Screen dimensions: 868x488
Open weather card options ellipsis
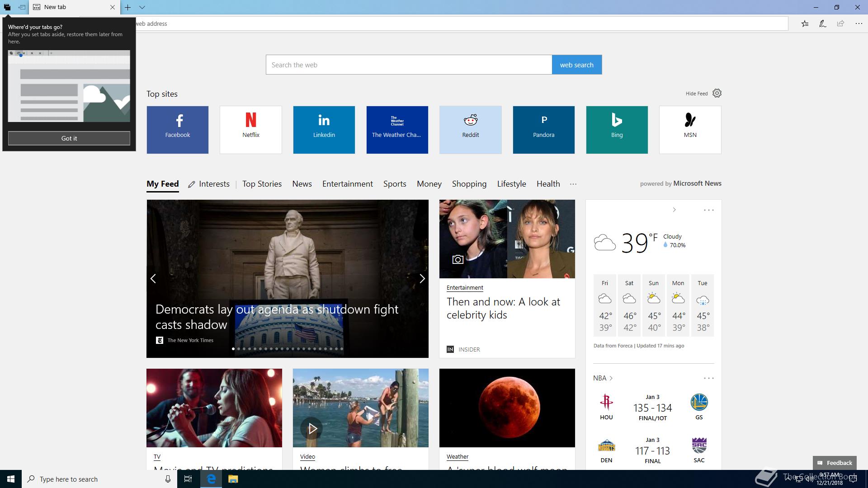coord(708,210)
